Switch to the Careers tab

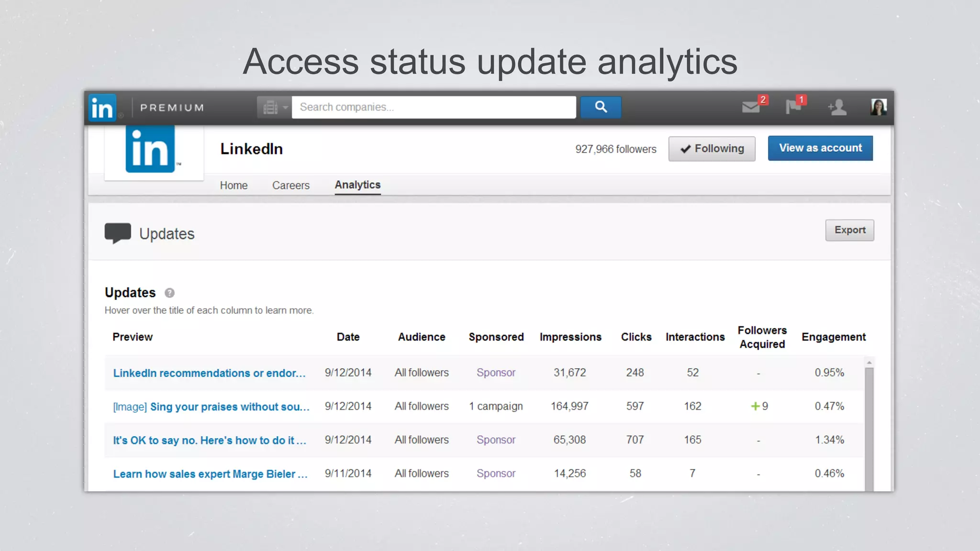point(291,186)
